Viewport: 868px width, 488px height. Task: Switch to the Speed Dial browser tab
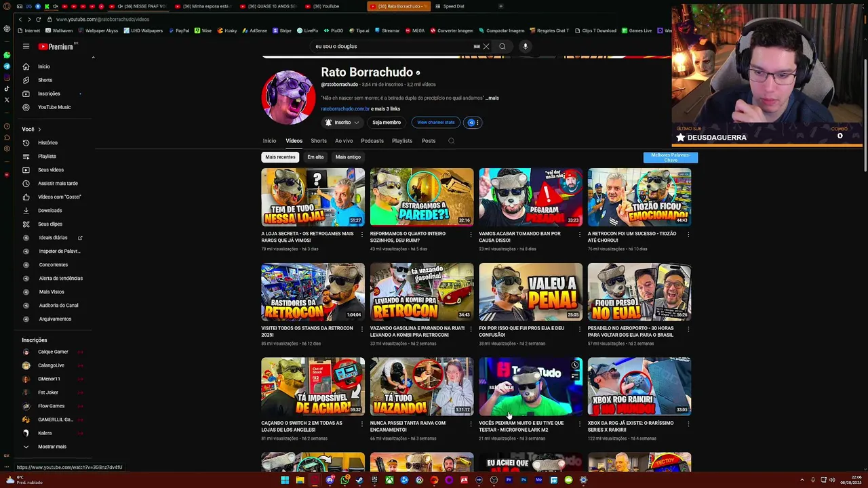tap(454, 6)
